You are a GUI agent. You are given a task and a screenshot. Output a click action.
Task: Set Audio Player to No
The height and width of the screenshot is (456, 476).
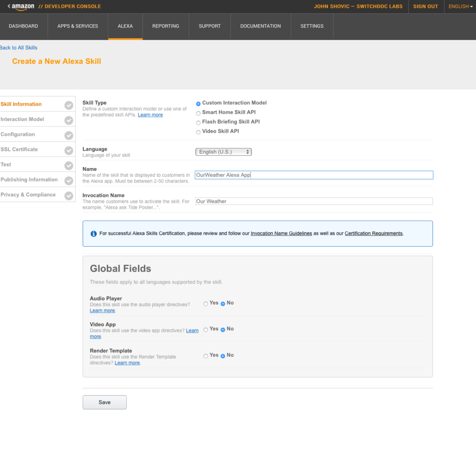223,304
